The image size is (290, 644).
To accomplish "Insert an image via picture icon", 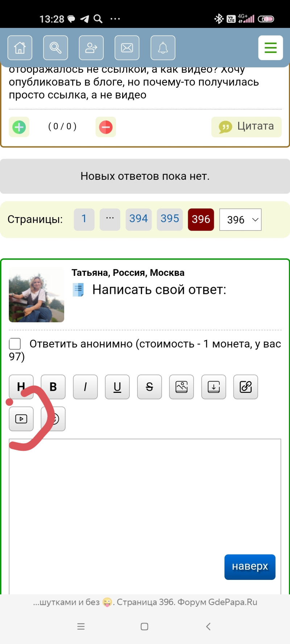I will coord(182,387).
